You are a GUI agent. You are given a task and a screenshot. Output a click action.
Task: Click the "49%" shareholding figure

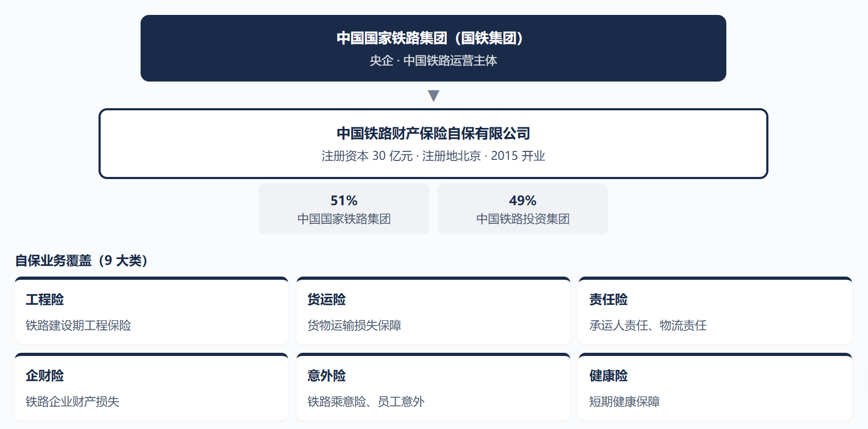[523, 201]
